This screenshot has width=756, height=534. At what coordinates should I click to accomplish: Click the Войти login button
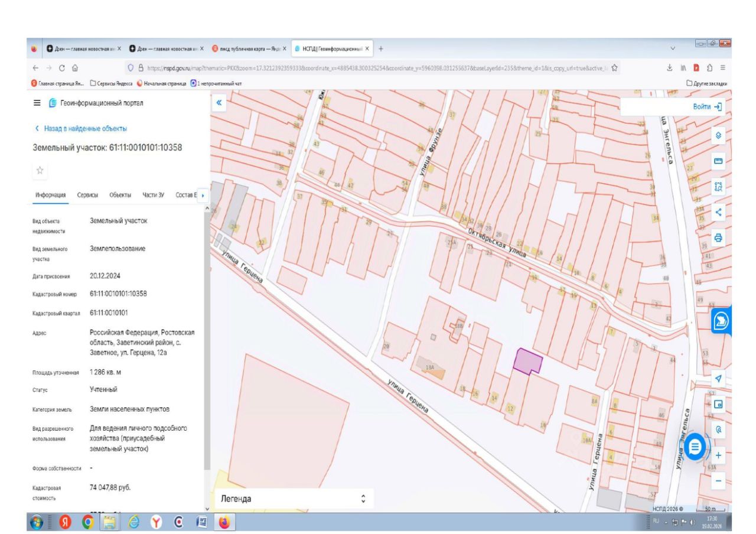pyautogui.click(x=707, y=107)
